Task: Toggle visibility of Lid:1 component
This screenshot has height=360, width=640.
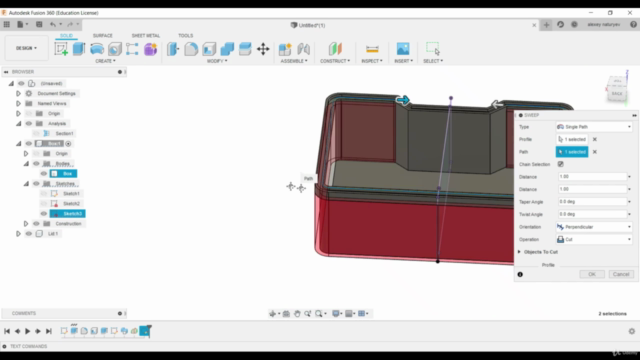Action: (x=29, y=233)
